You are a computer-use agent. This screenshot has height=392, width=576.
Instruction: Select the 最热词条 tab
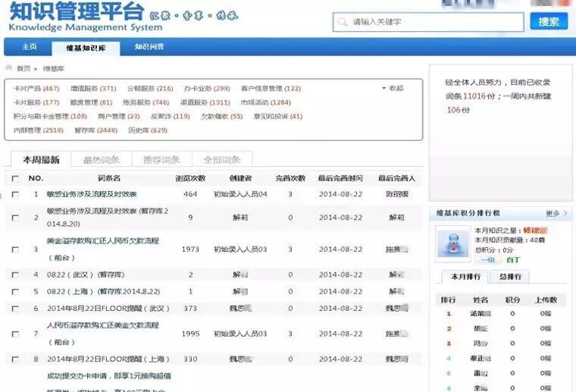pos(101,160)
